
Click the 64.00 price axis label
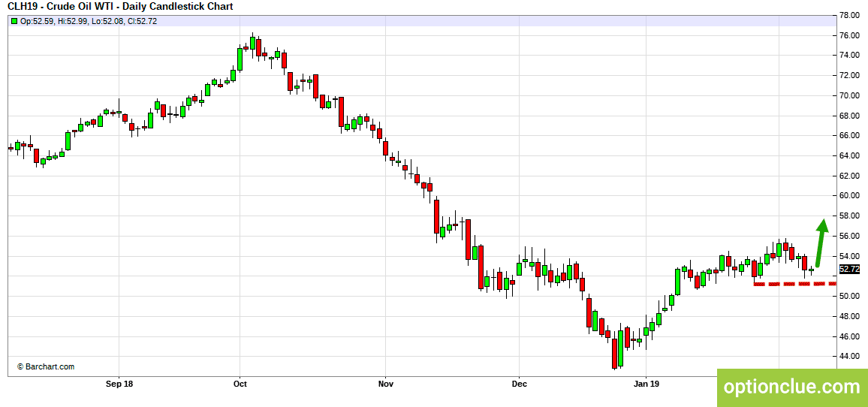coord(850,155)
